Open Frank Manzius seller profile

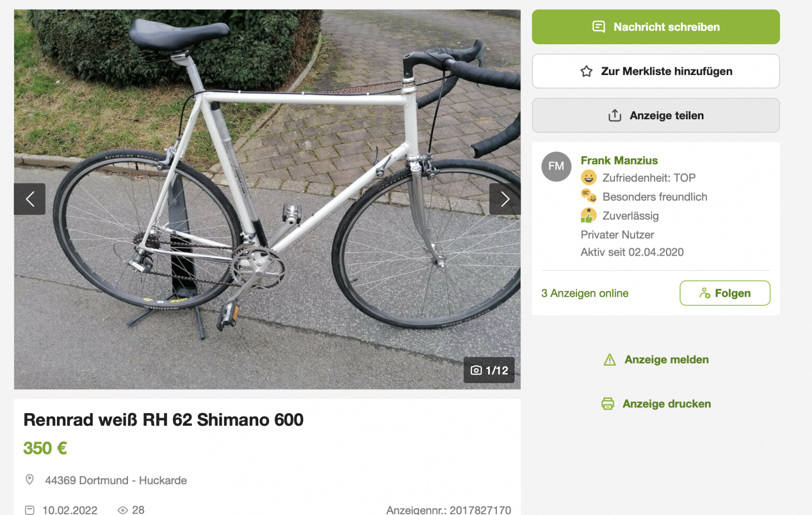619,160
